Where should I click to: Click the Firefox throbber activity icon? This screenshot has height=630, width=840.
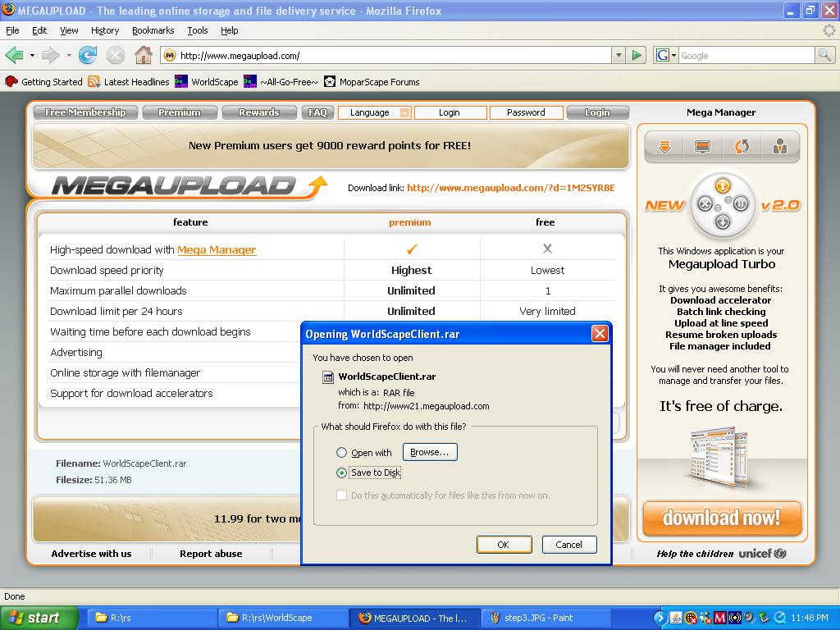[x=829, y=30]
